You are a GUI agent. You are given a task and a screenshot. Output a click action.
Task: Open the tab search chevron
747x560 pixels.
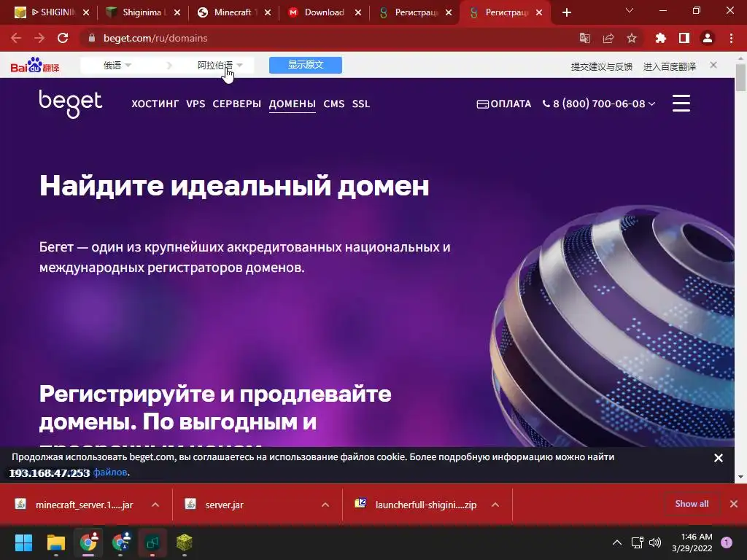click(x=630, y=10)
